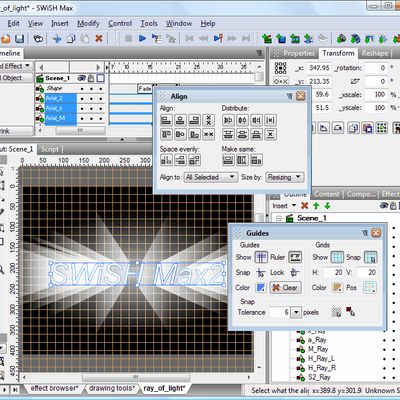The height and width of the screenshot is (400, 400).
Task: Open the Window menu
Action: click(x=179, y=23)
